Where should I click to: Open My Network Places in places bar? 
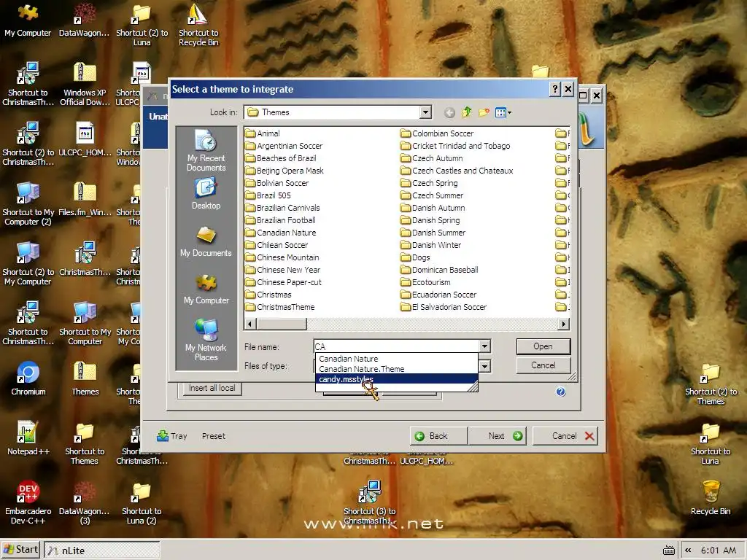coord(206,340)
